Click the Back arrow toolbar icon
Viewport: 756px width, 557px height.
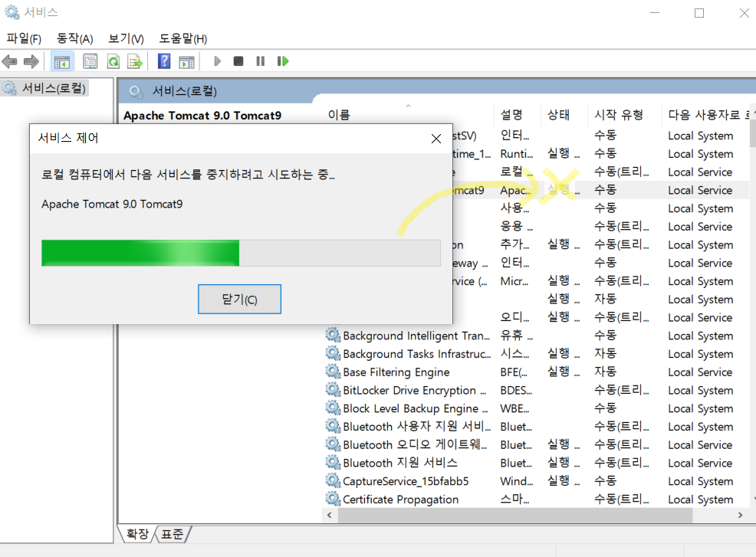click(10, 61)
